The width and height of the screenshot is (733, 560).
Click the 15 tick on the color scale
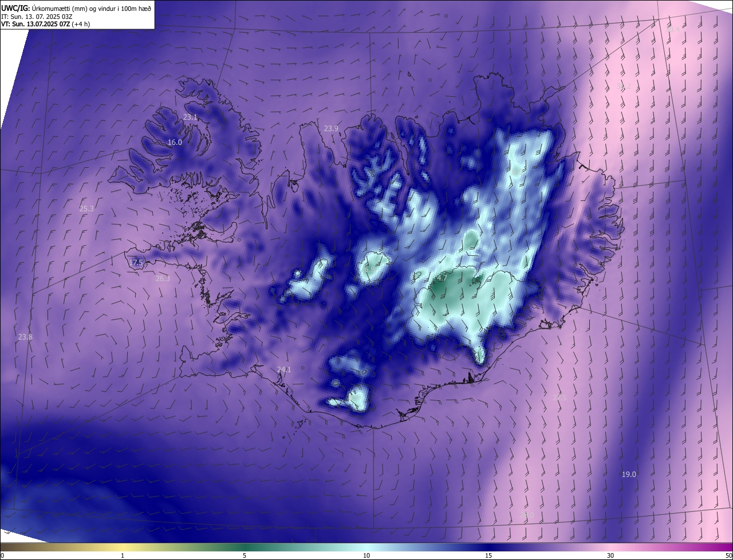(x=488, y=556)
